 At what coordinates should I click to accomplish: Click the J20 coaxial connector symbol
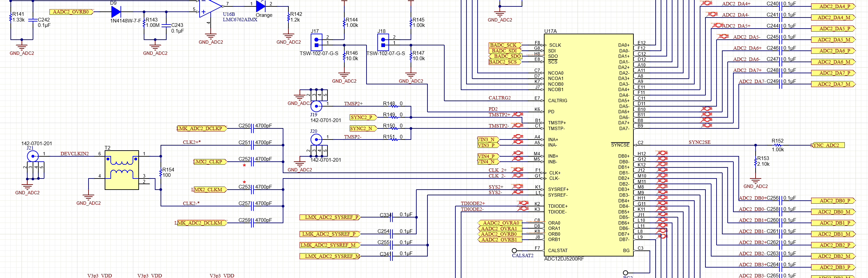click(x=316, y=139)
